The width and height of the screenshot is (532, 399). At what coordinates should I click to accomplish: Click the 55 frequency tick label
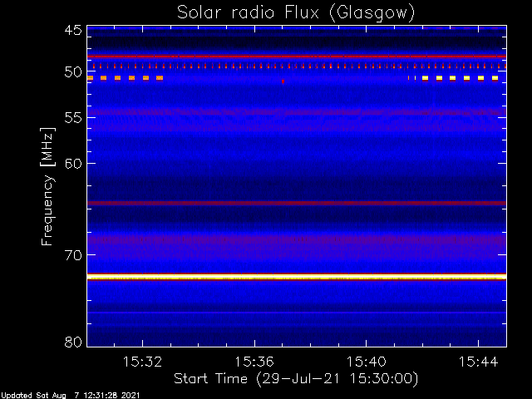pyautogui.click(x=73, y=118)
